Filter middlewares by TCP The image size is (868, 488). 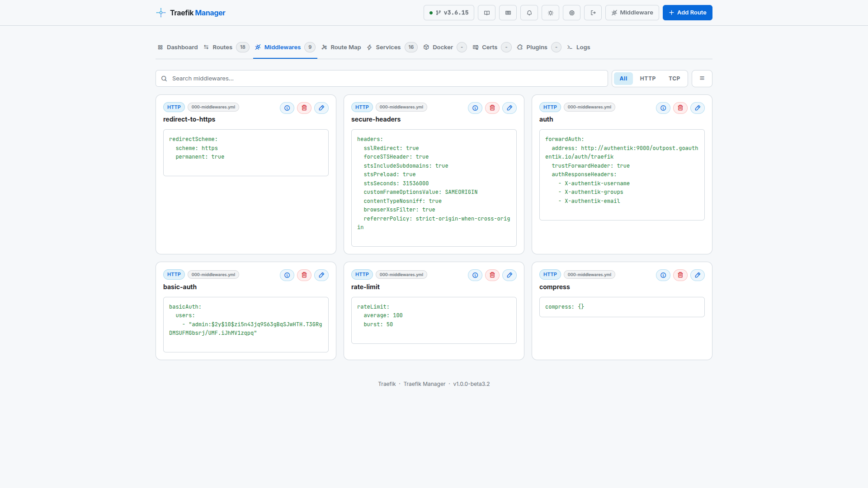pyautogui.click(x=675, y=79)
